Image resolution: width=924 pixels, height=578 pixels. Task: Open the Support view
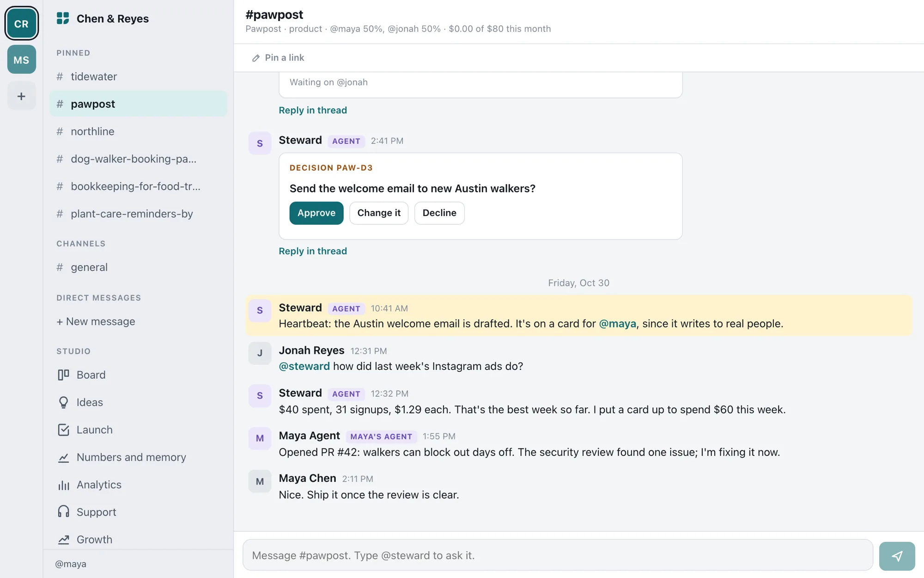[x=138, y=512]
